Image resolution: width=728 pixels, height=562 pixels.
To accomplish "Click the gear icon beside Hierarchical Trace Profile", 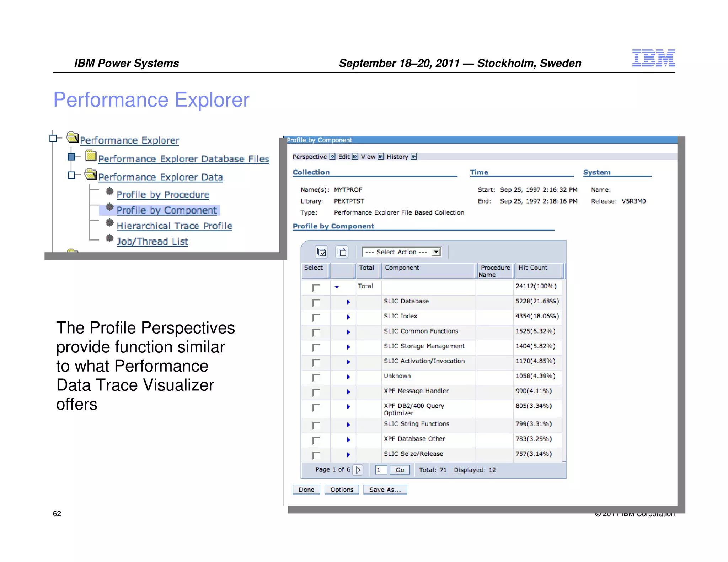I will coord(109,223).
